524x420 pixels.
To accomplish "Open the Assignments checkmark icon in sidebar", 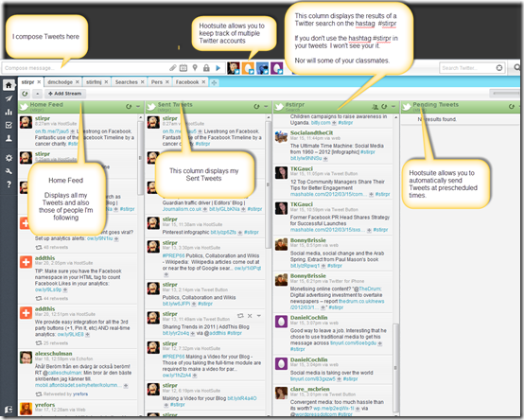I will (x=9, y=125).
